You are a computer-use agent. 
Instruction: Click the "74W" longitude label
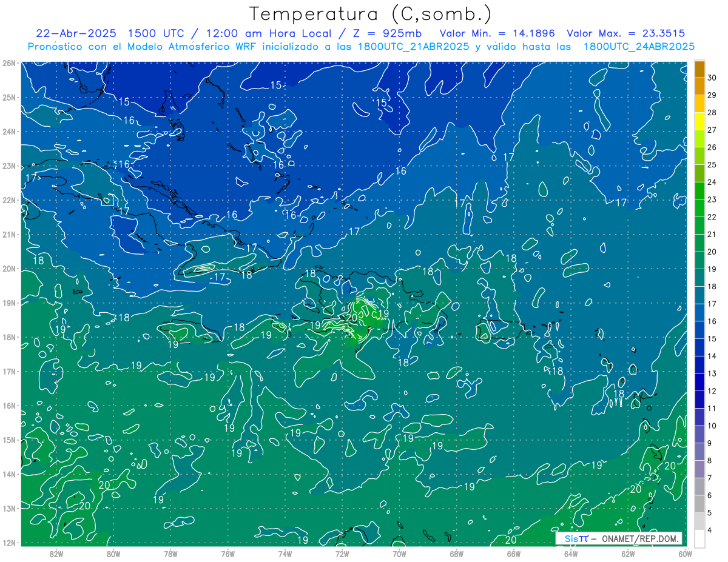[285, 554]
